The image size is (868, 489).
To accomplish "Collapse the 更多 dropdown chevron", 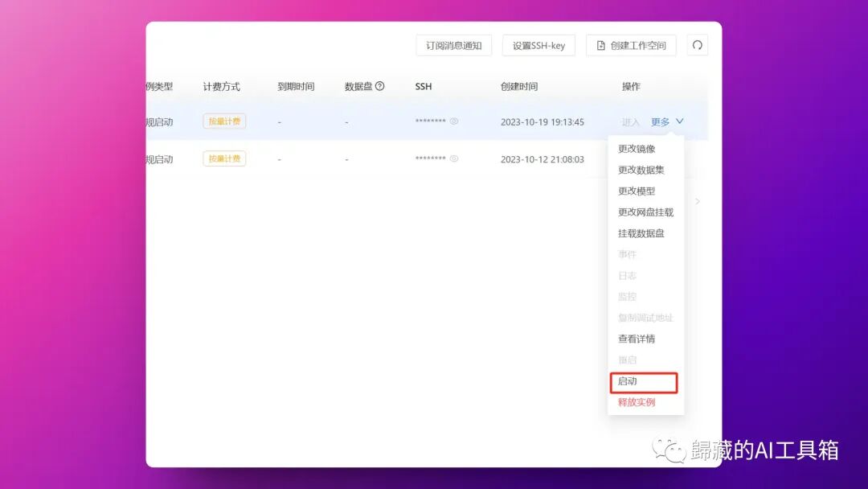I will point(680,121).
